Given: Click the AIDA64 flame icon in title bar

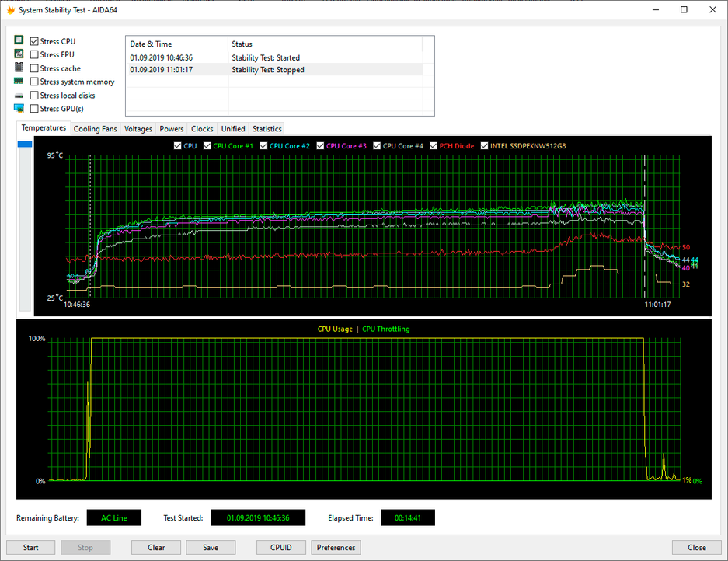Looking at the screenshot, I should point(10,9).
